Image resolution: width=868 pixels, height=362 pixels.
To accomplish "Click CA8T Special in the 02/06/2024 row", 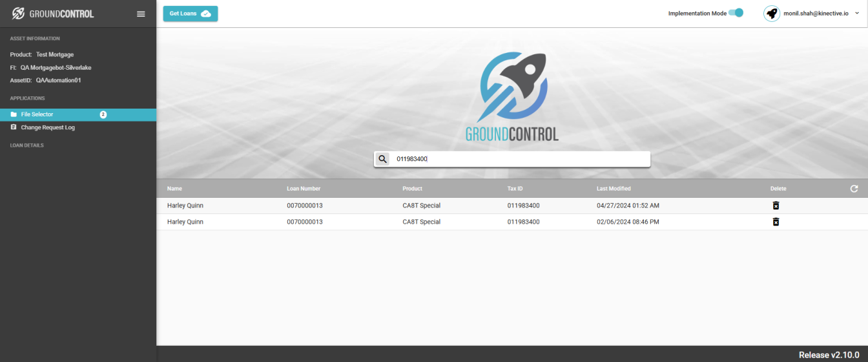I will point(421,222).
